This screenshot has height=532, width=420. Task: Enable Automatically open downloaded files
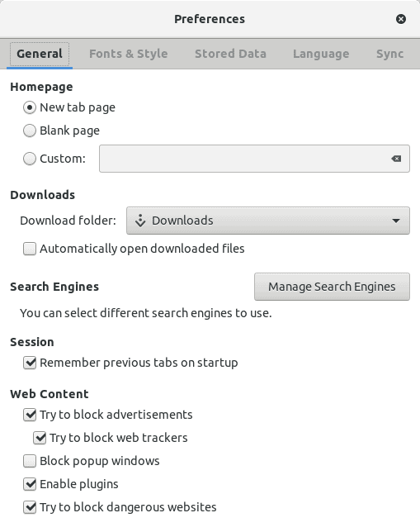(30, 249)
